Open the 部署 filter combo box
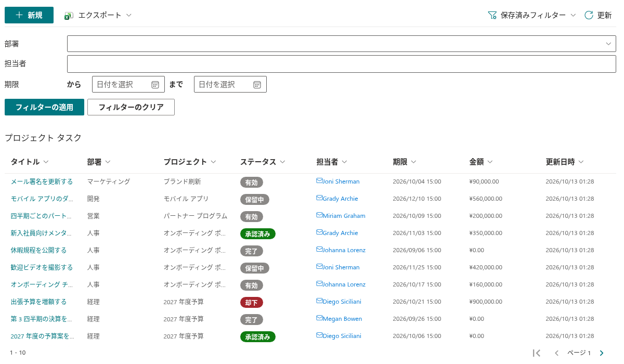This screenshot has width=624, height=364. [x=342, y=44]
